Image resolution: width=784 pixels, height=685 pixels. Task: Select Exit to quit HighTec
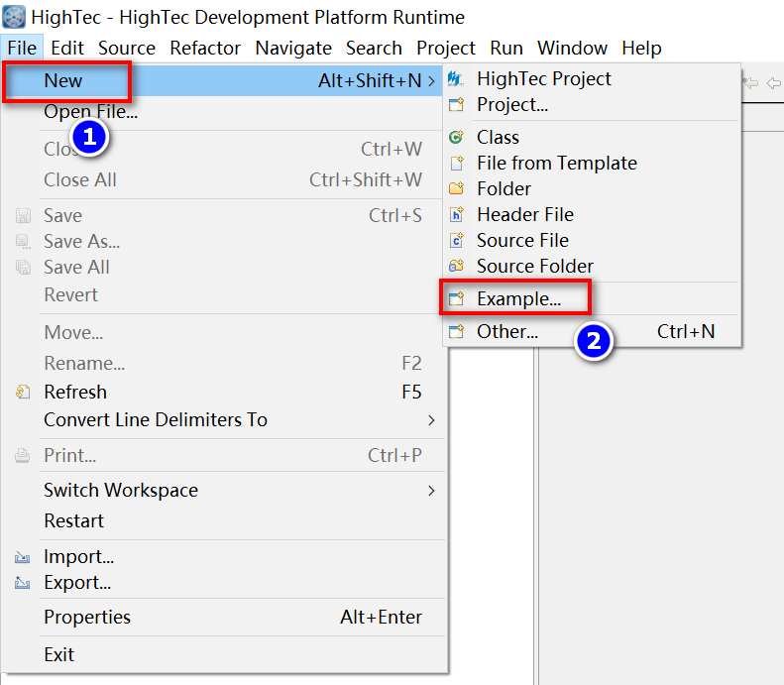pyautogui.click(x=224, y=655)
